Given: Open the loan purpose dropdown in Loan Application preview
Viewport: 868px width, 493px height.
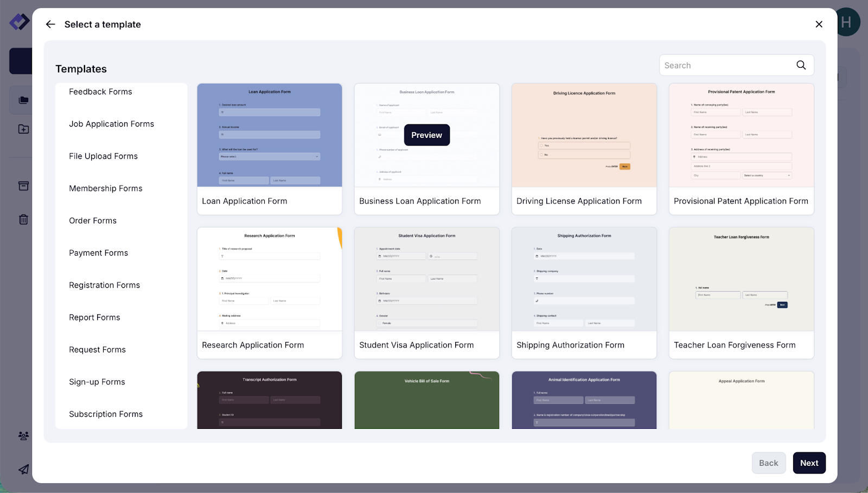Looking at the screenshot, I should click(x=269, y=156).
